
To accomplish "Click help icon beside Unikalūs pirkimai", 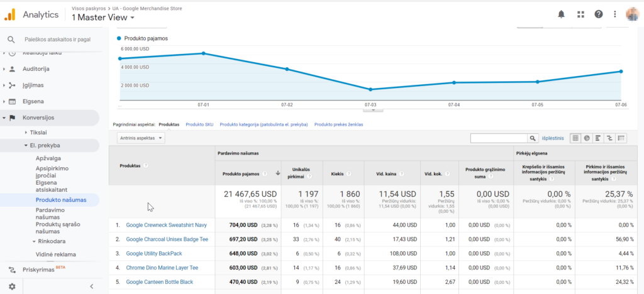I will [308, 177].
